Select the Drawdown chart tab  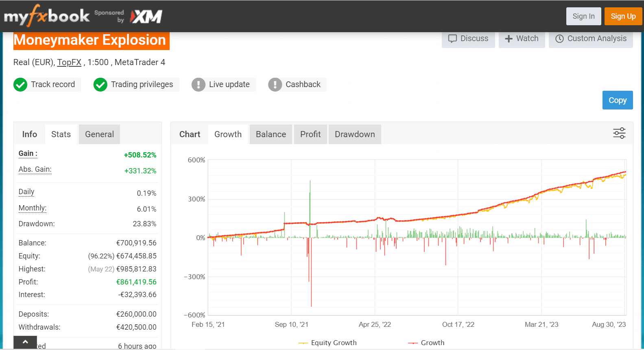click(x=355, y=134)
